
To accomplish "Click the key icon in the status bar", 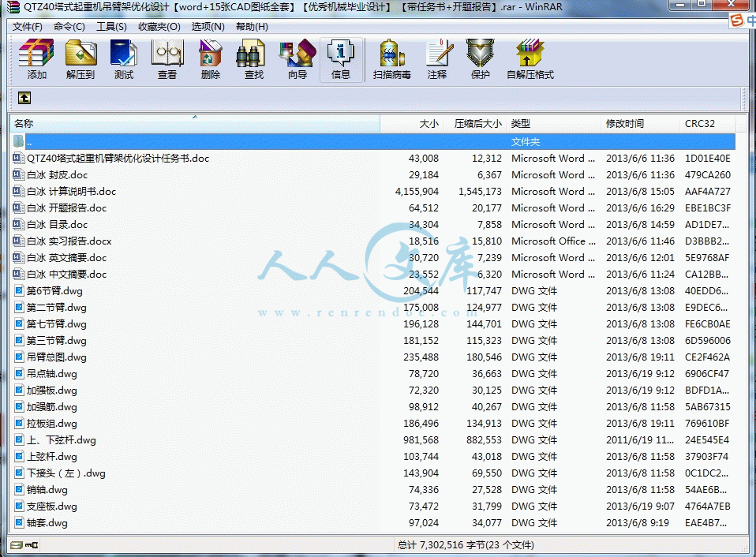I will coord(32,545).
